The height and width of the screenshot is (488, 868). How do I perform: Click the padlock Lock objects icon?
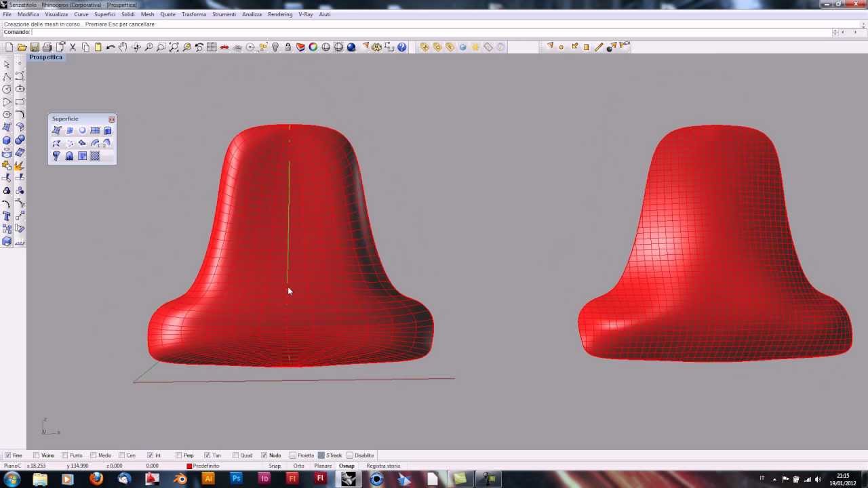coord(288,47)
